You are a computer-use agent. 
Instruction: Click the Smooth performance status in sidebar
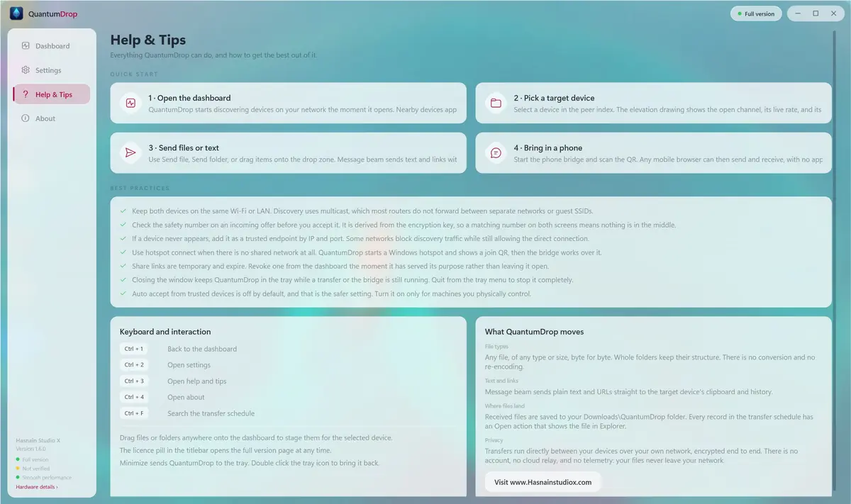click(x=44, y=478)
